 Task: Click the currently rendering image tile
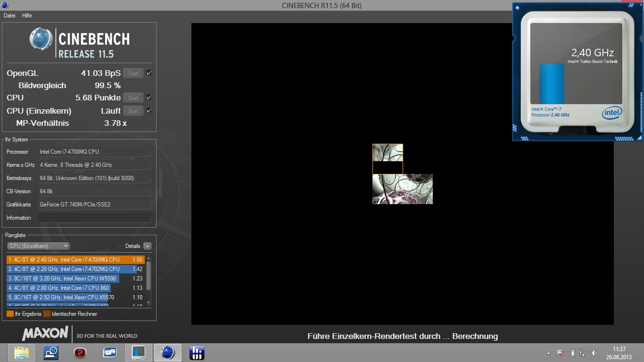pos(388,159)
